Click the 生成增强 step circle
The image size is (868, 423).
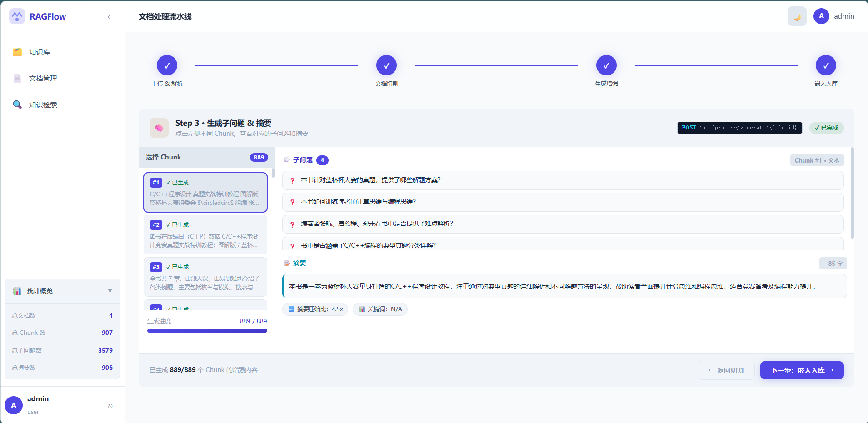click(x=606, y=65)
